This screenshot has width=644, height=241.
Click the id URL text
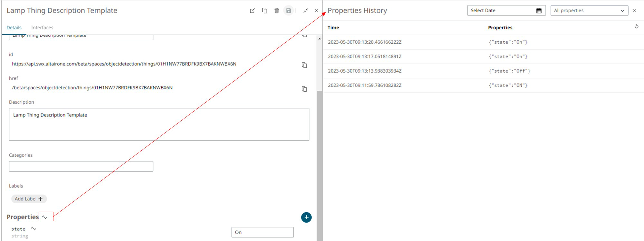(124, 64)
